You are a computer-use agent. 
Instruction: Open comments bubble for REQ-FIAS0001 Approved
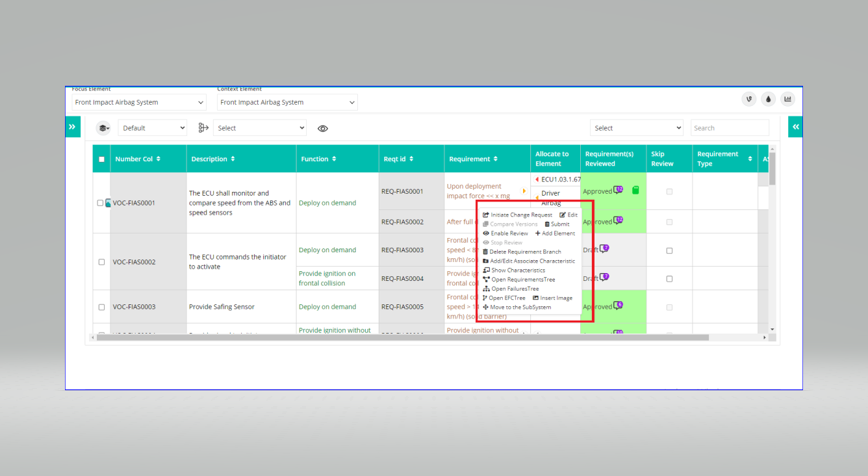pos(619,190)
